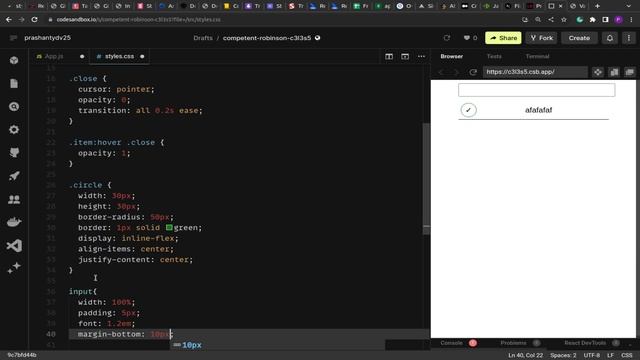Click the green color swatch in border property
The image size is (640, 360).
pyautogui.click(x=169, y=227)
